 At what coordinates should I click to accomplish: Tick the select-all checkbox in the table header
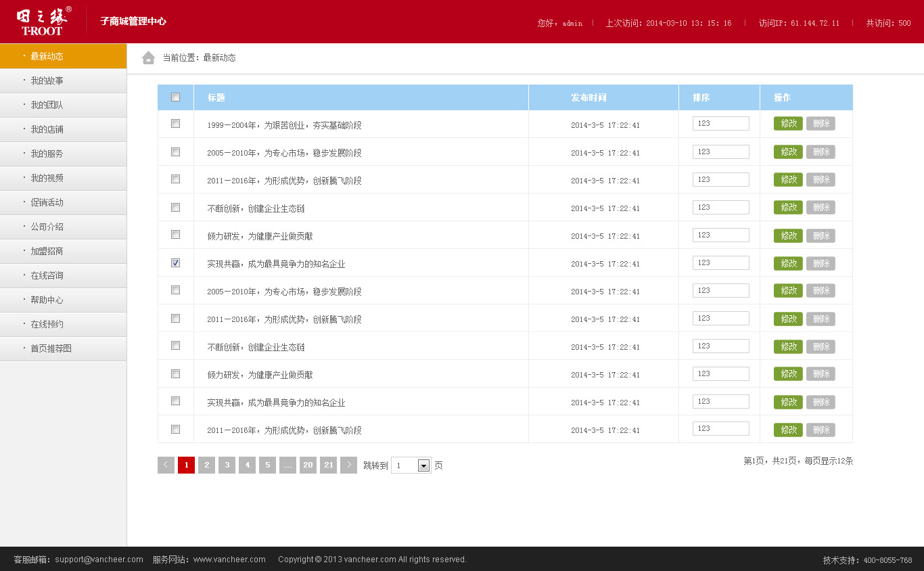pyautogui.click(x=176, y=97)
